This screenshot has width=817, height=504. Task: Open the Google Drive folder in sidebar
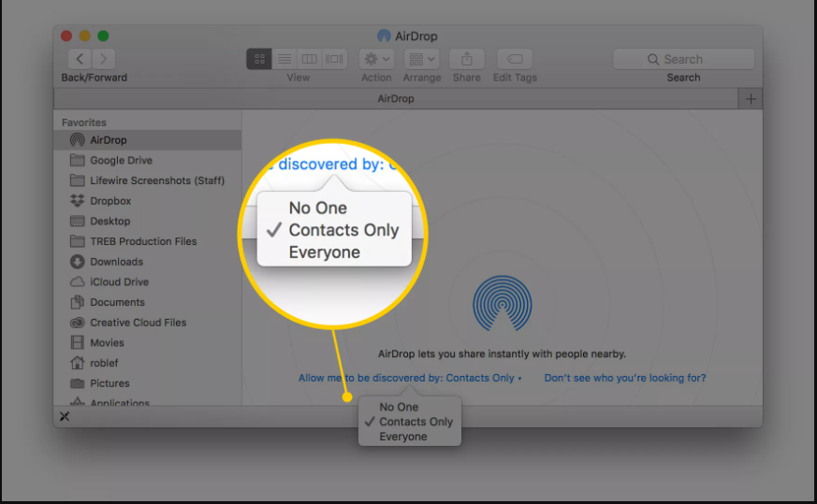148,161
